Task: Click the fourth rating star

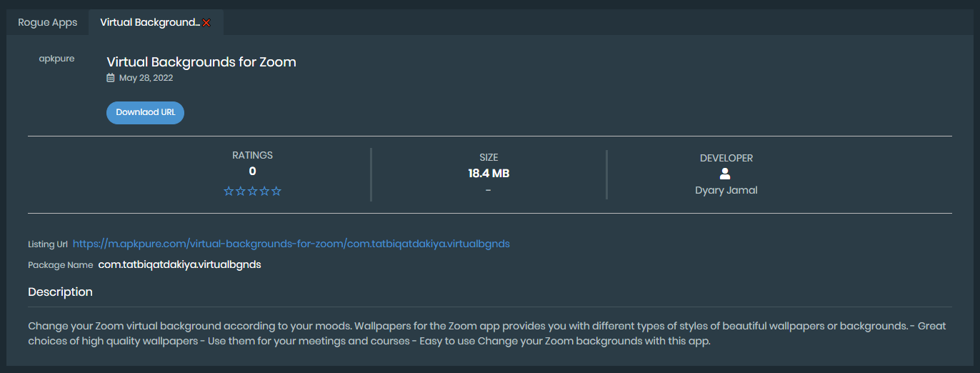Action: [264, 192]
